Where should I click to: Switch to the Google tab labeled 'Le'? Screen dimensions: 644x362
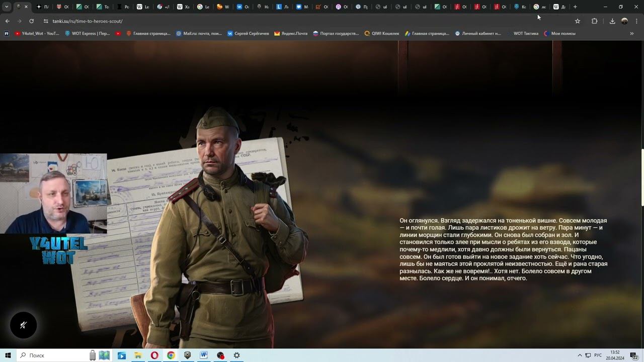click(x=203, y=7)
